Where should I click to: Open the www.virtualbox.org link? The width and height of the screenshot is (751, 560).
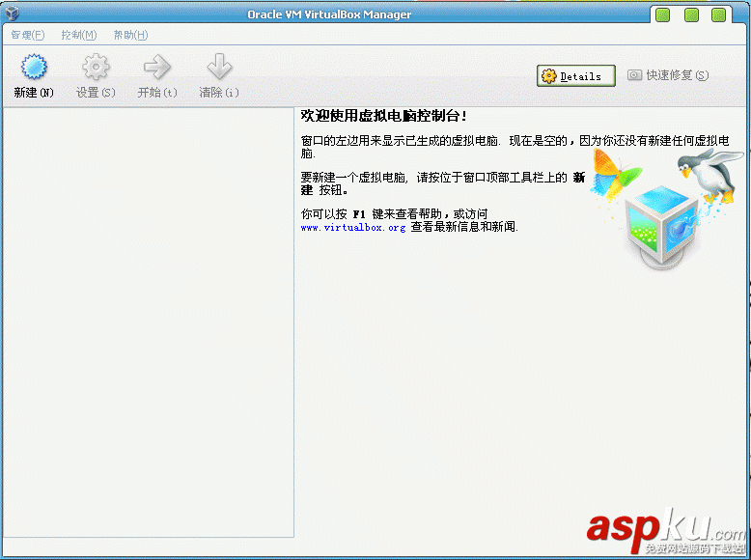[353, 228]
